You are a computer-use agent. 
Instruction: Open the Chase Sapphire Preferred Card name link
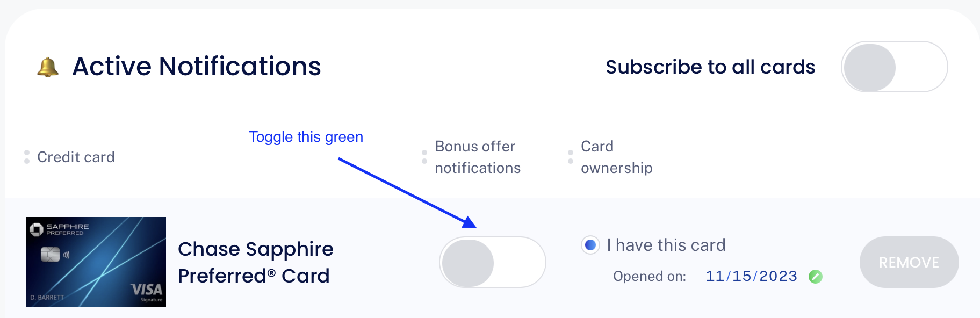pos(256,262)
